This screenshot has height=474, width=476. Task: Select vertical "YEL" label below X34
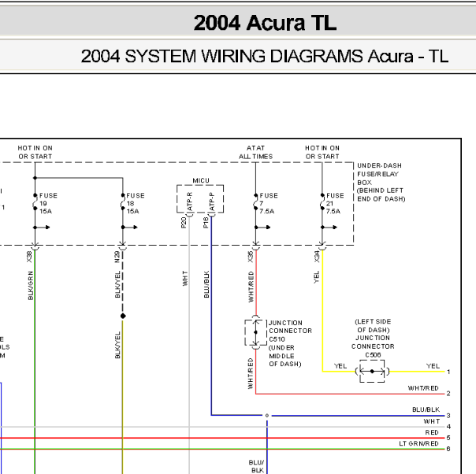pos(316,277)
